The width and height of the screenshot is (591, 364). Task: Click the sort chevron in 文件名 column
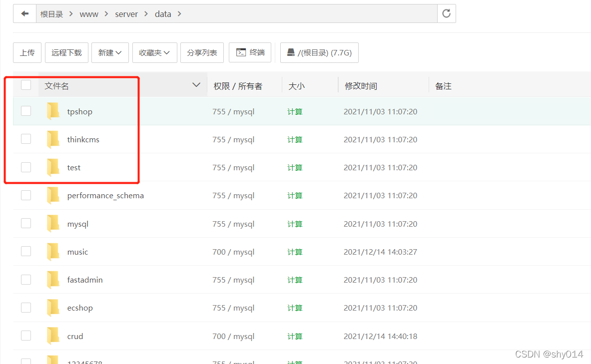click(196, 85)
